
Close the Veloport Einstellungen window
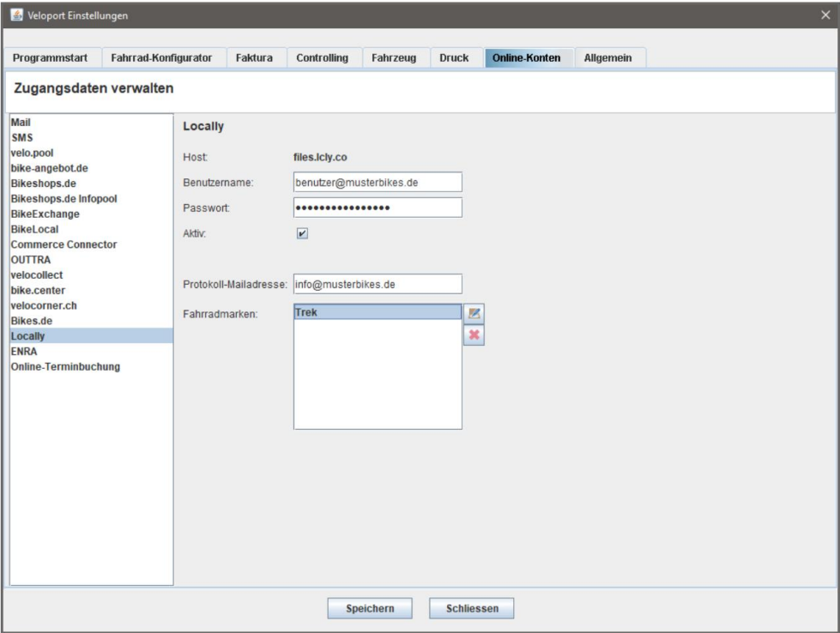[825, 15]
